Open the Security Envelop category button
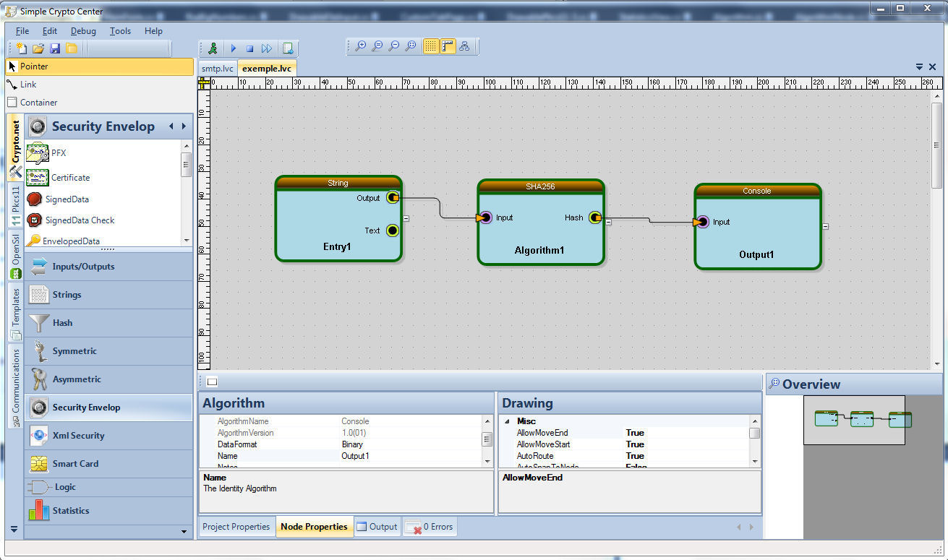Viewport: 948px width, 560px height. click(x=108, y=408)
